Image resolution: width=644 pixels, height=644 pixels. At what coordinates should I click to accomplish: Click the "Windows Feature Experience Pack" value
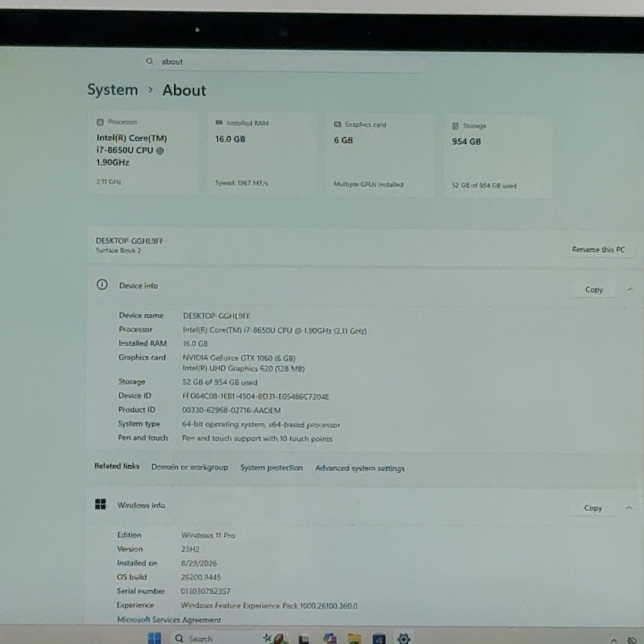[269, 606]
